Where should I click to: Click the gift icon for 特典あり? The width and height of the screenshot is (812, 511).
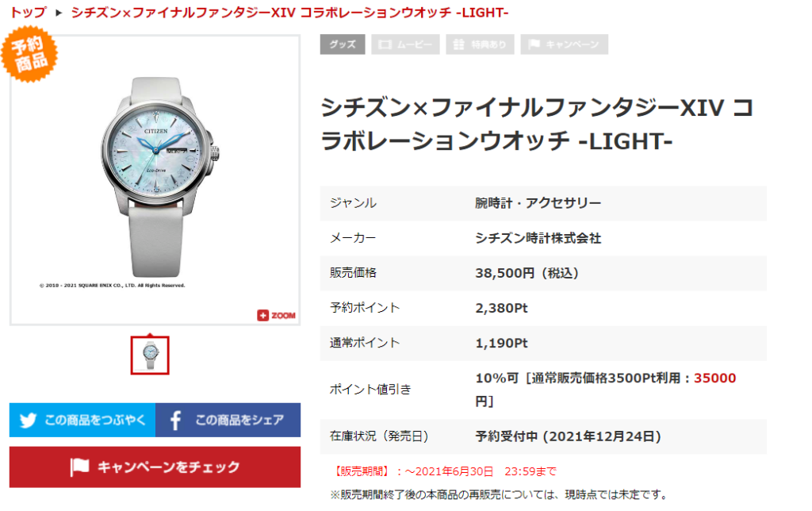[x=459, y=44]
